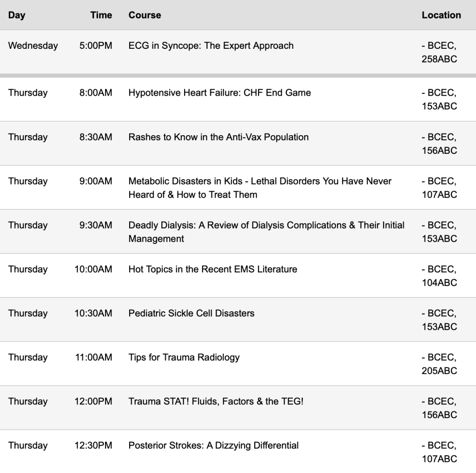Screen dimensions: 476x473
Task: Open Hypotensive Heart Failure: CHF End Game
Action: (219, 92)
